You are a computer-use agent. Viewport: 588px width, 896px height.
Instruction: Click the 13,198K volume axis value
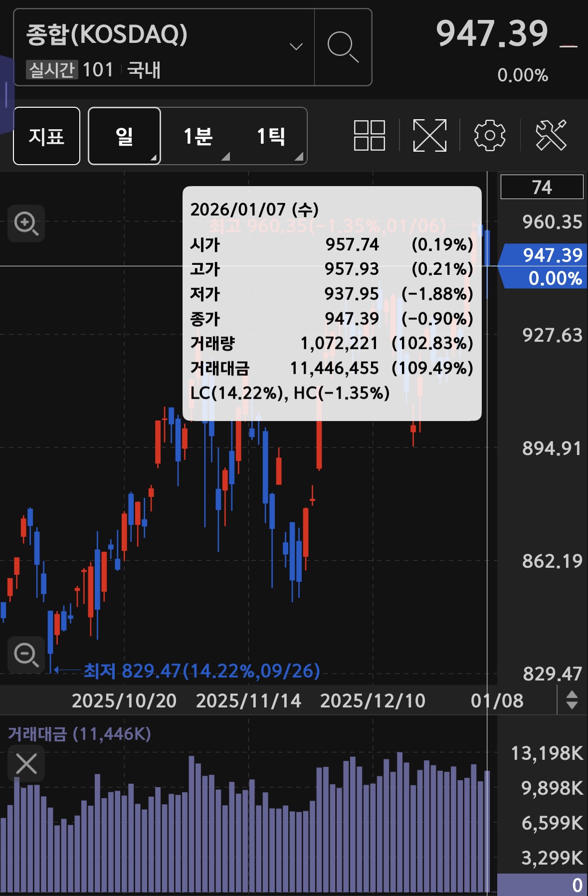547,753
